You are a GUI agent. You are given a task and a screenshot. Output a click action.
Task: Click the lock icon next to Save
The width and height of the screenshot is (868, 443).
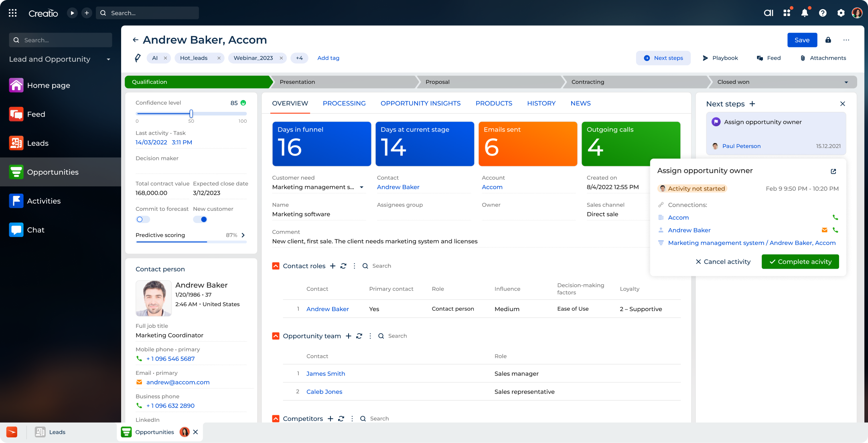828,40
